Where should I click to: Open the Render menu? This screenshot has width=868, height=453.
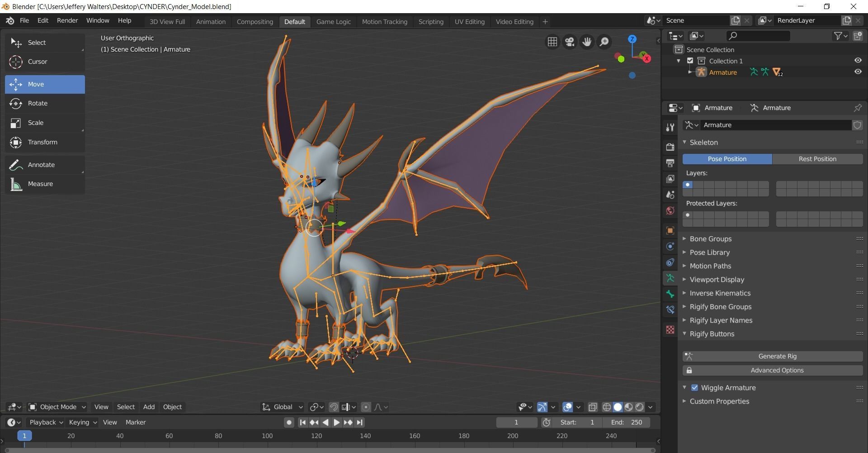(x=67, y=21)
